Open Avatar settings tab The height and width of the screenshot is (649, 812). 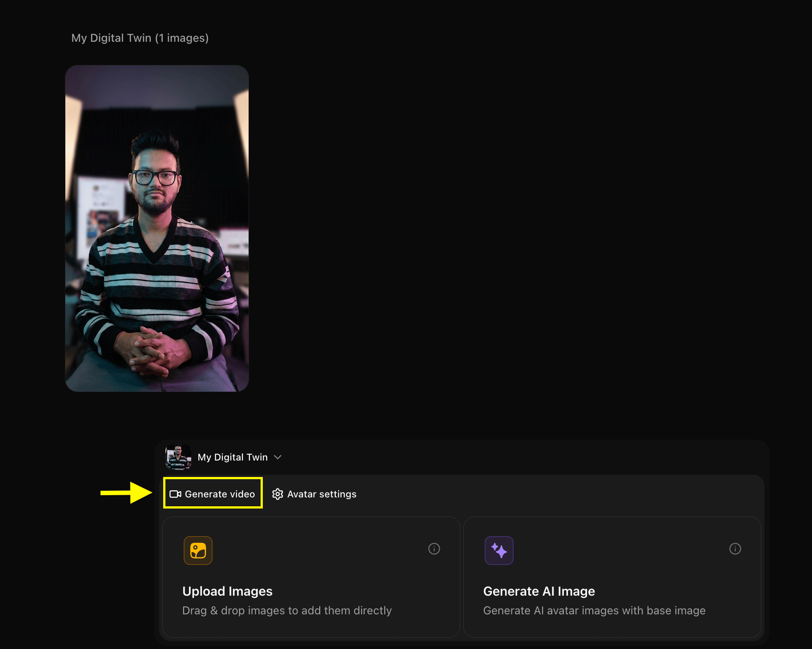pos(314,494)
